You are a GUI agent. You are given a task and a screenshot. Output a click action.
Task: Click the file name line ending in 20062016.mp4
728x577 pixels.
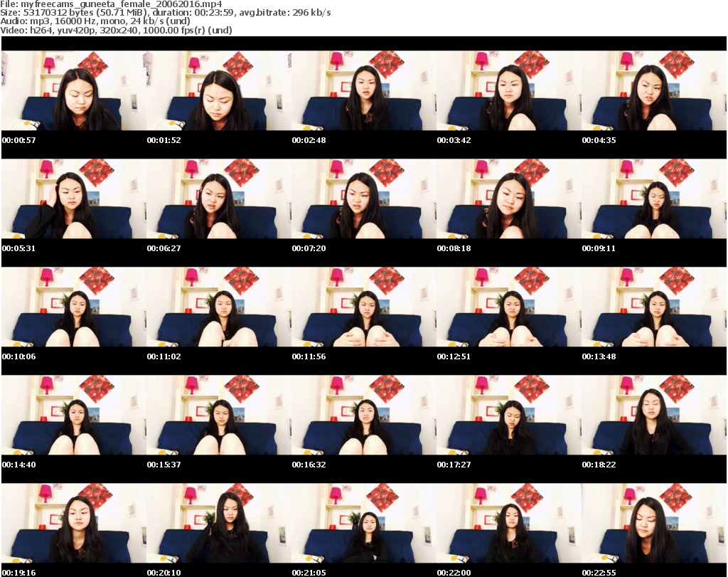(112, 4)
